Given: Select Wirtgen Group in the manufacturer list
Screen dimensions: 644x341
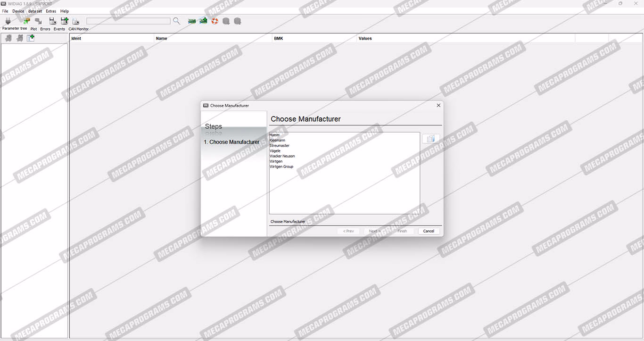Looking at the screenshot, I should pos(281,166).
